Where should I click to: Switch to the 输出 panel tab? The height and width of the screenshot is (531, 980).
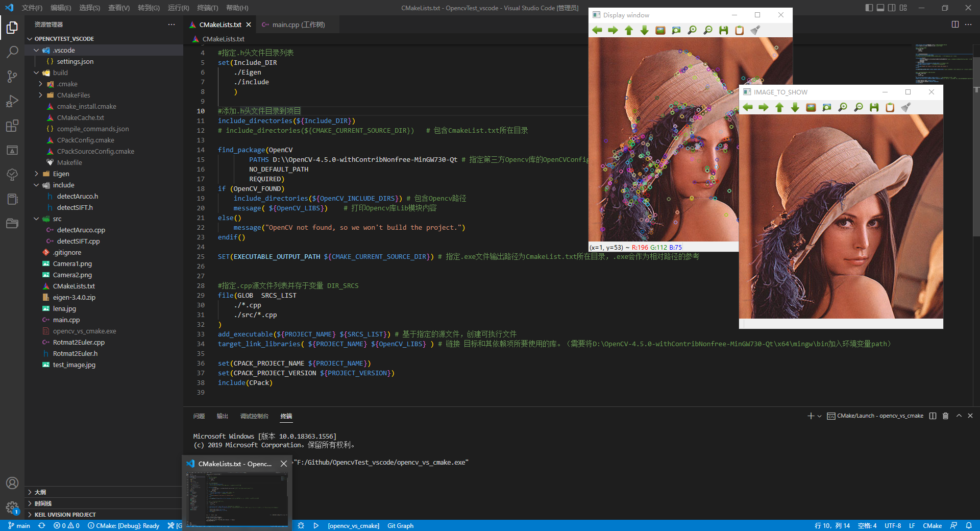coord(222,416)
